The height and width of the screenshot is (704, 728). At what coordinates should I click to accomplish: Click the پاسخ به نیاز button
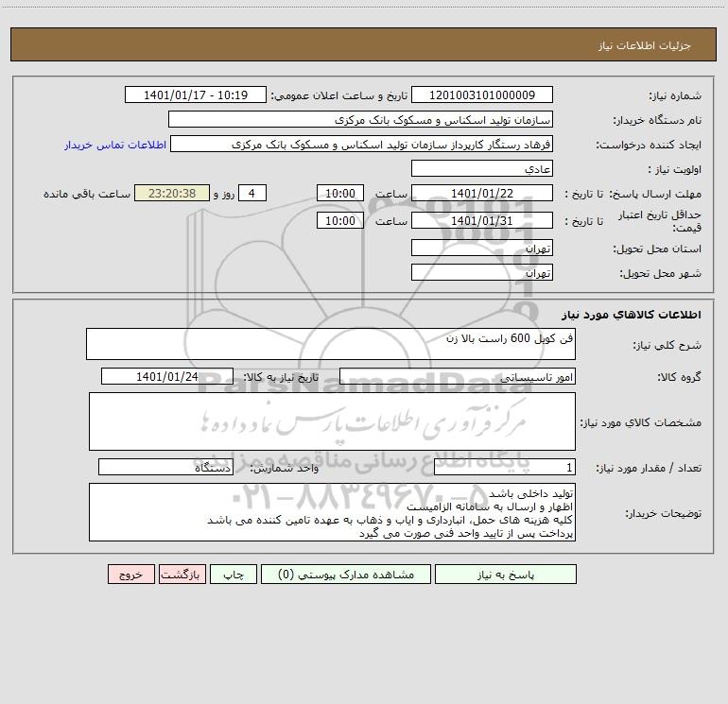506,575
